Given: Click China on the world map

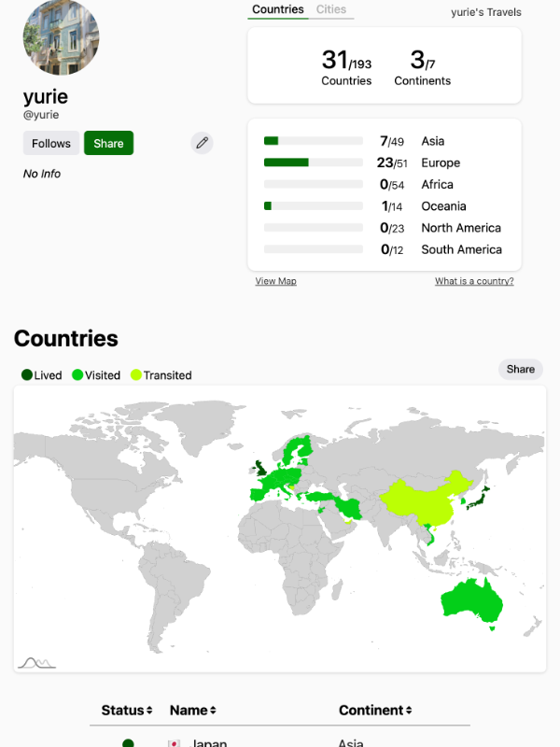Looking at the screenshot, I should (425, 504).
